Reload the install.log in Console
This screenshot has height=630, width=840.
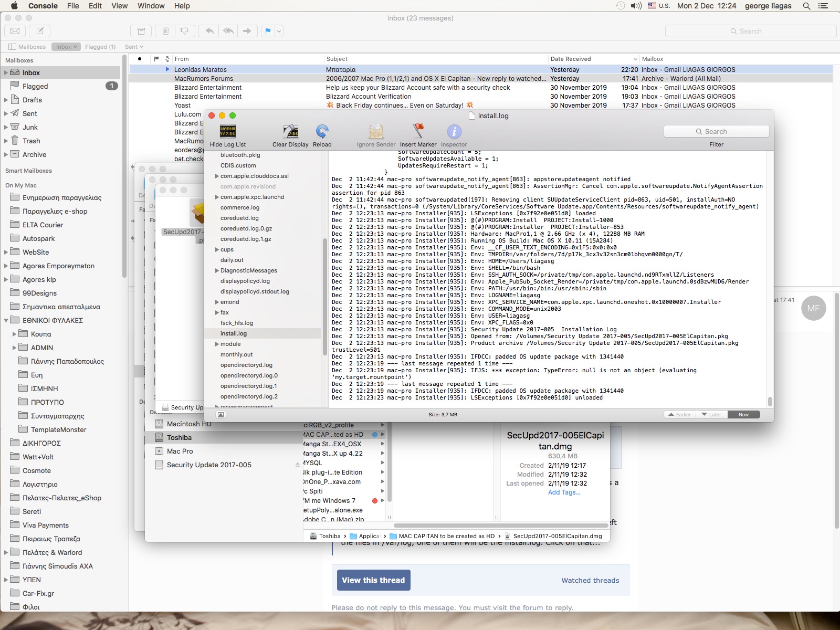coord(322,131)
